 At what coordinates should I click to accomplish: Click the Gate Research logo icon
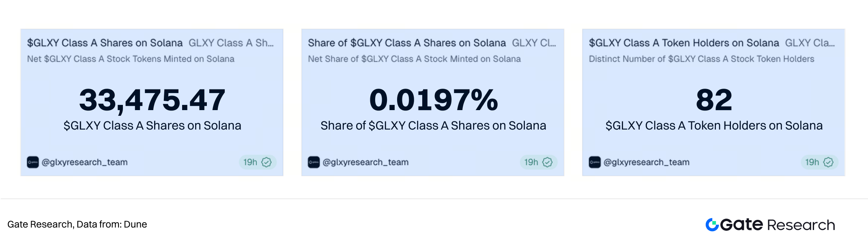click(x=712, y=225)
